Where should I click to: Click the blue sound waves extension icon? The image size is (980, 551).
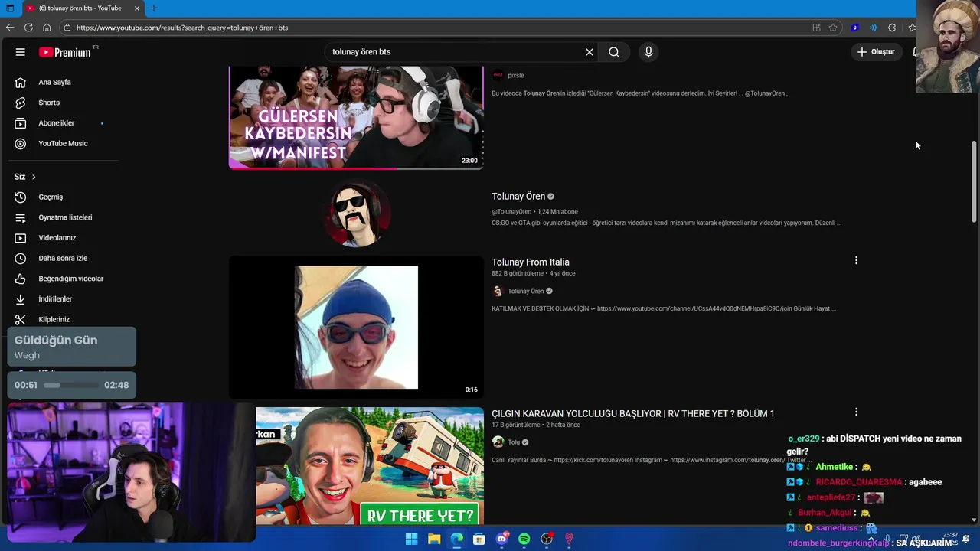pos(874,28)
